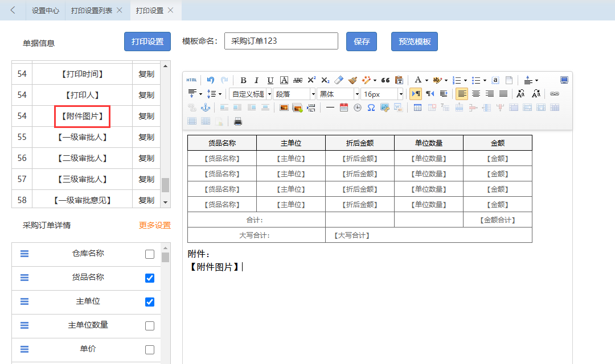This screenshot has height=364, width=615.
Task: Open the 黑体 font family dropdown
Action: [x=338, y=94]
